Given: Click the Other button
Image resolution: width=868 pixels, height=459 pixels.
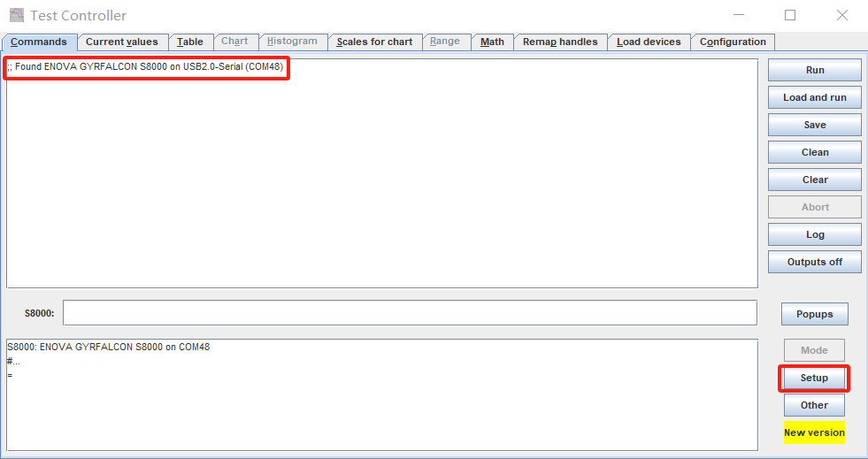Looking at the screenshot, I should click(814, 405).
